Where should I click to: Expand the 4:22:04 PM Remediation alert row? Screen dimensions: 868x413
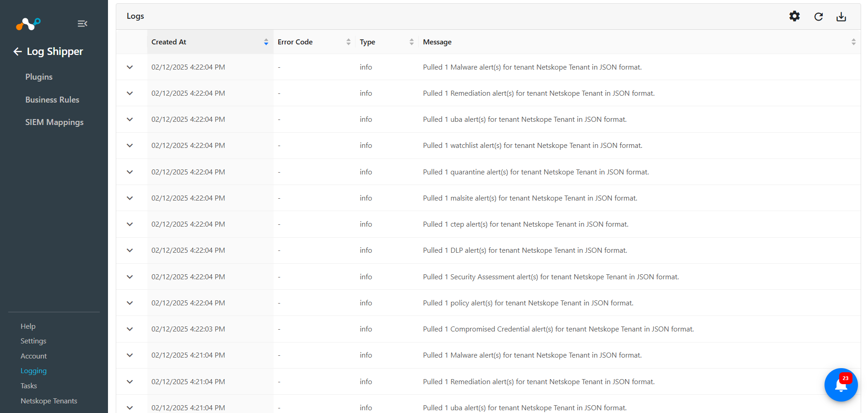130,93
